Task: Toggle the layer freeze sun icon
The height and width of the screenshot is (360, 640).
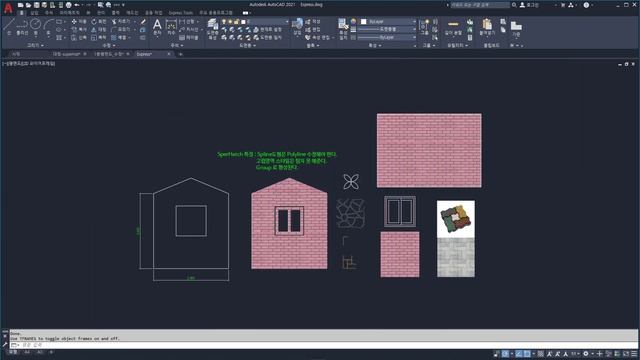Action: tap(230, 22)
